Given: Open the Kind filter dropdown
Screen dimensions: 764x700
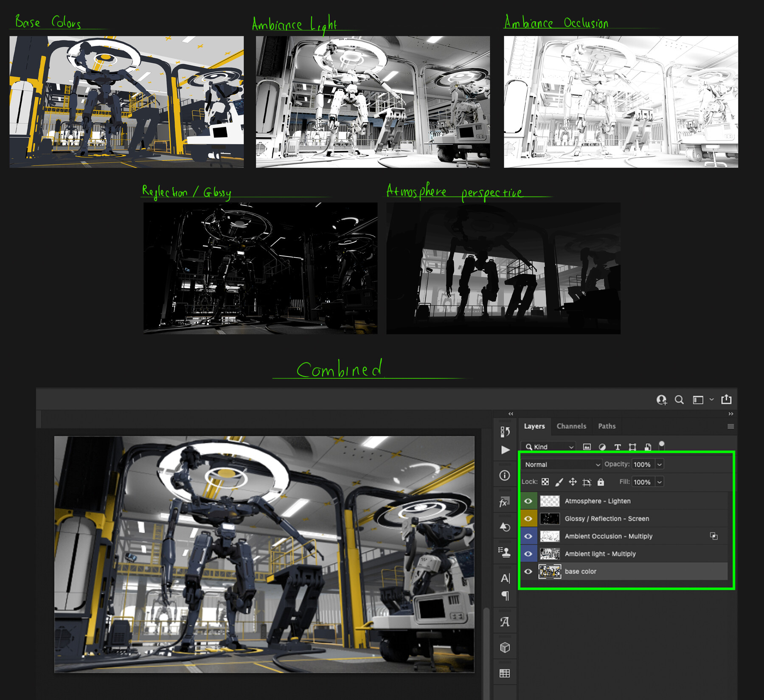Looking at the screenshot, I should (x=548, y=447).
